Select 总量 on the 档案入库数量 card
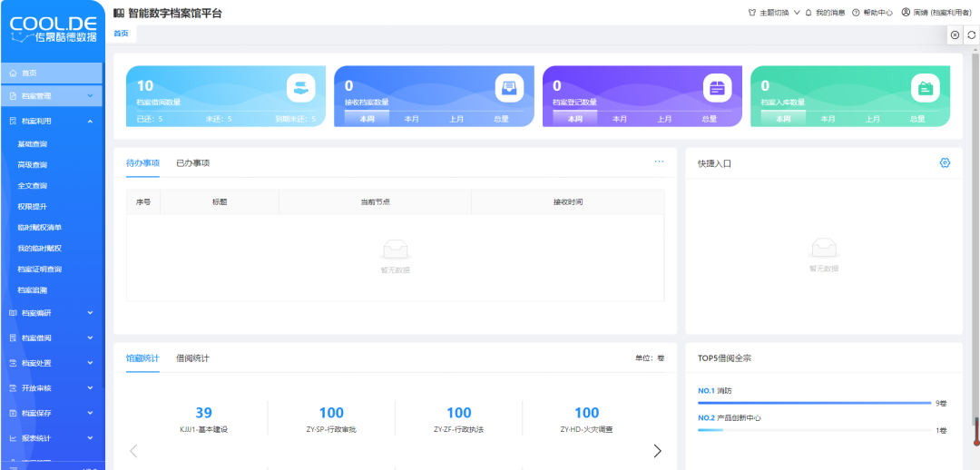The image size is (980, 470). coord(917,119)
